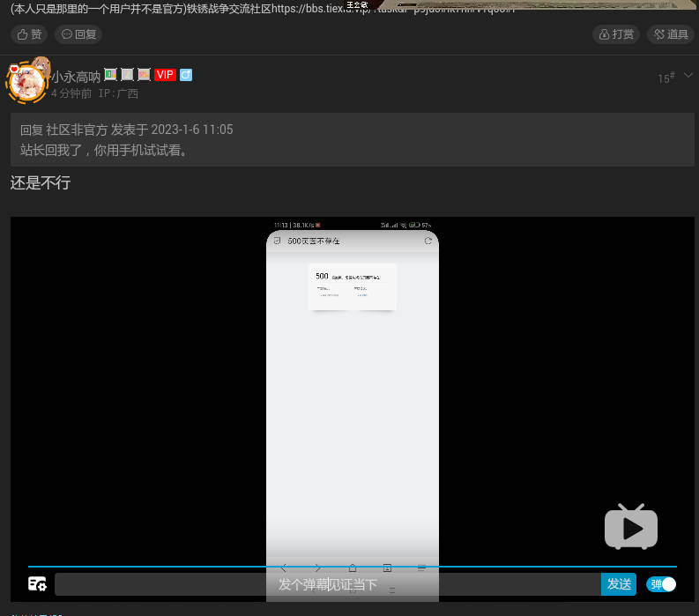Open the profile of username 小永高呐
This screenshot has width=699, height=616.
click(75, 77)
